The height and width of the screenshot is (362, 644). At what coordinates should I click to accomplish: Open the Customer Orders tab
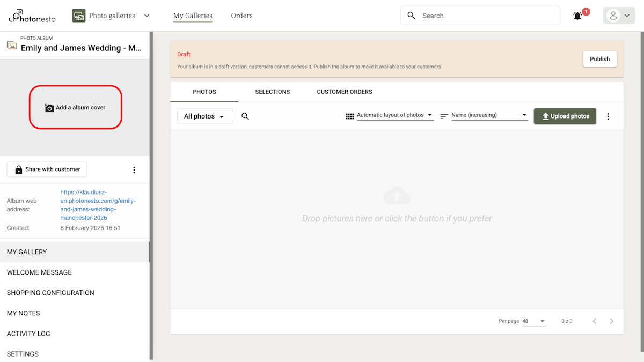pyautogui.click(x=345, y=92)
